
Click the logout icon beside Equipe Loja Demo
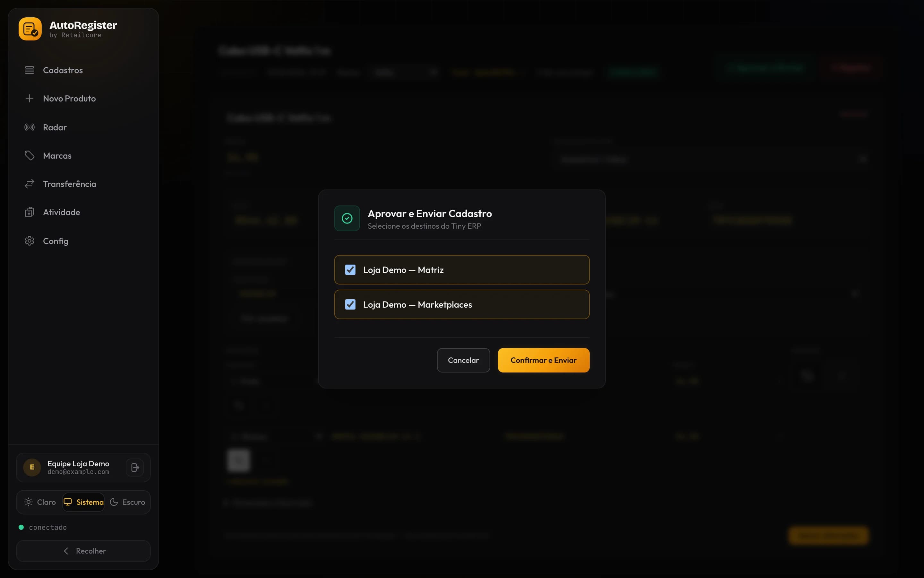point(135,468)
